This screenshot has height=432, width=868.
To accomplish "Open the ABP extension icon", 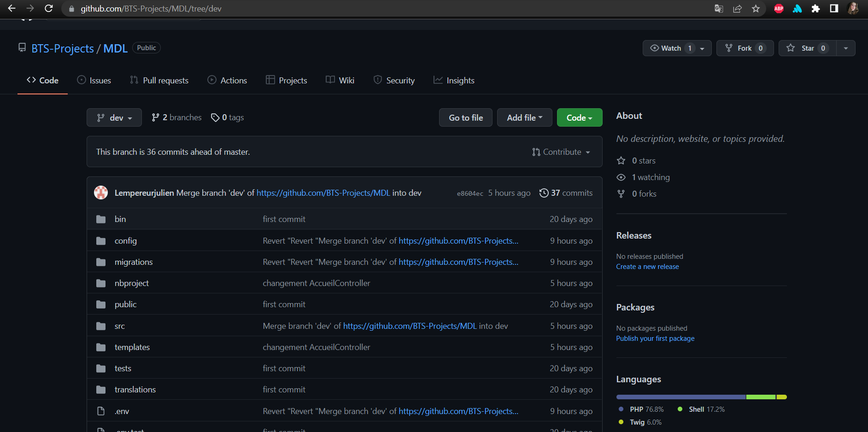I will point(779,8).
